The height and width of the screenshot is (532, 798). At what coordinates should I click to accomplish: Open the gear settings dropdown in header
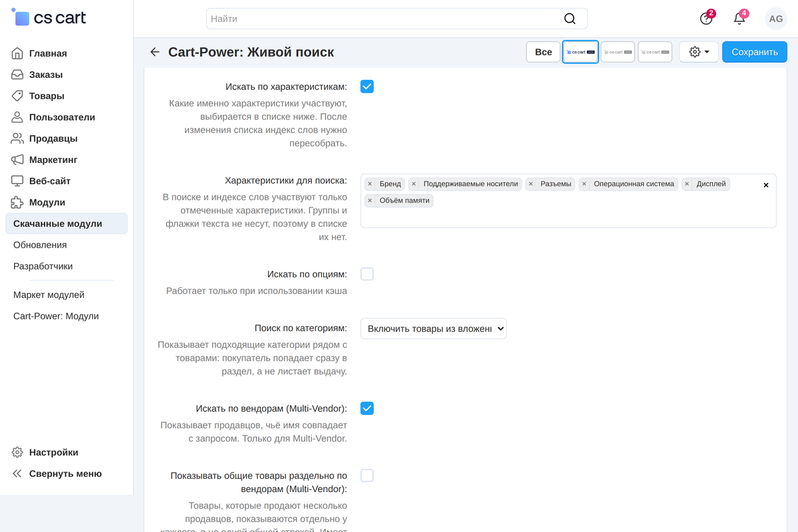[x=699, y=52]
